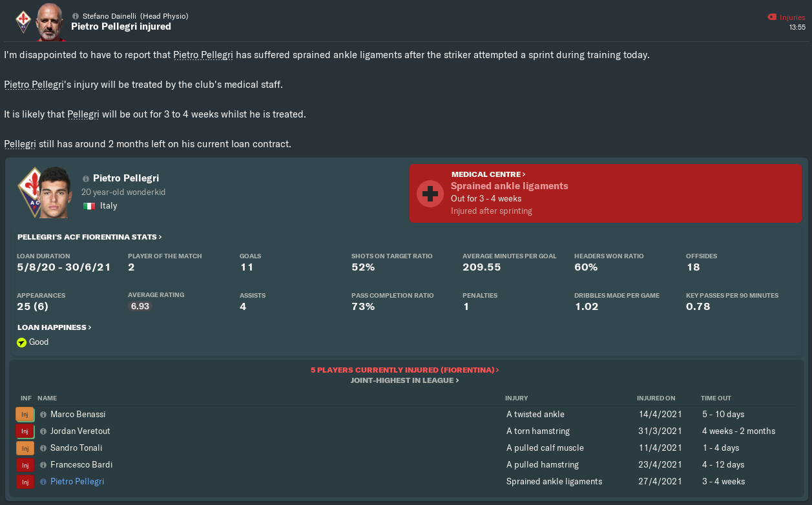Open 5 Players Currently Injured list
This screenshot has width=812, height=505.
tap(404, 370)
